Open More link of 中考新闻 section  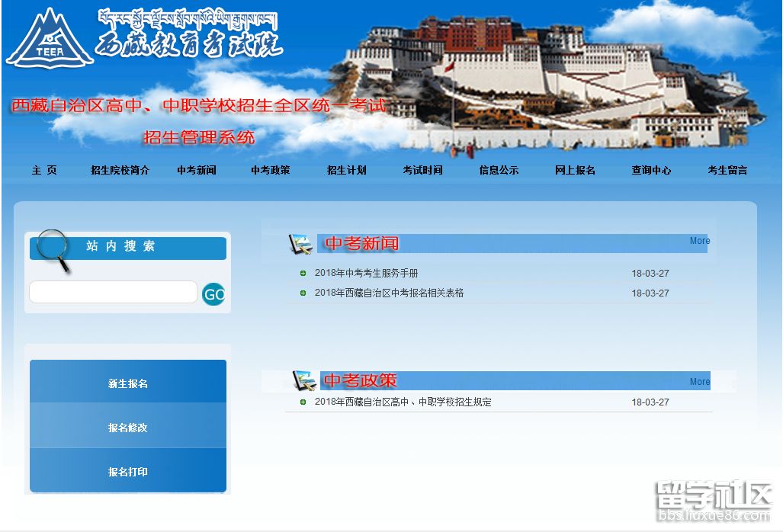(698, 240)
